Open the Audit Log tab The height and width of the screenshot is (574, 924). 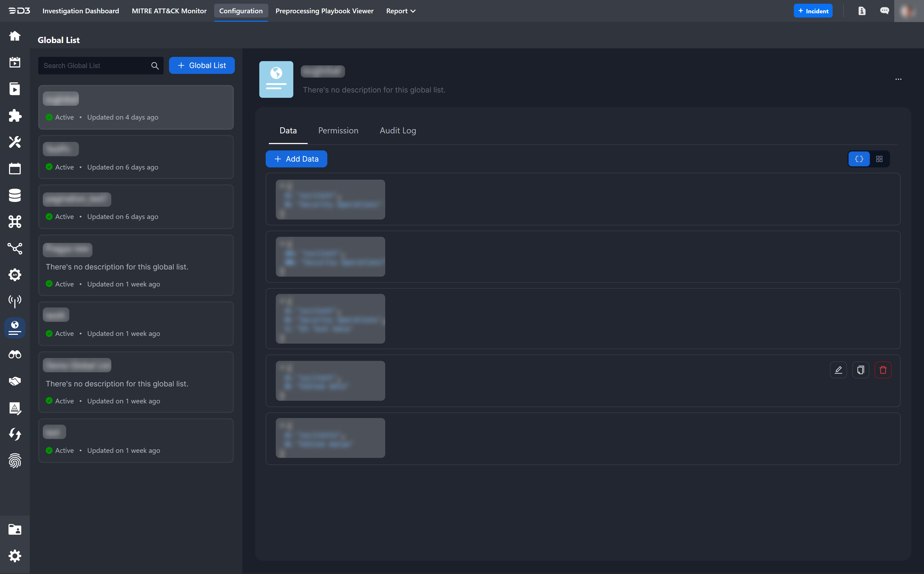tap(398, 130)
